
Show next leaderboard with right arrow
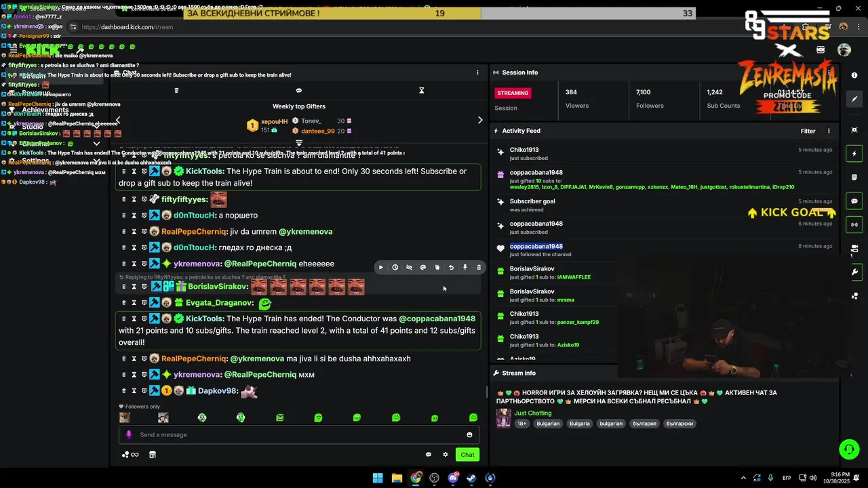pos(480,120)
